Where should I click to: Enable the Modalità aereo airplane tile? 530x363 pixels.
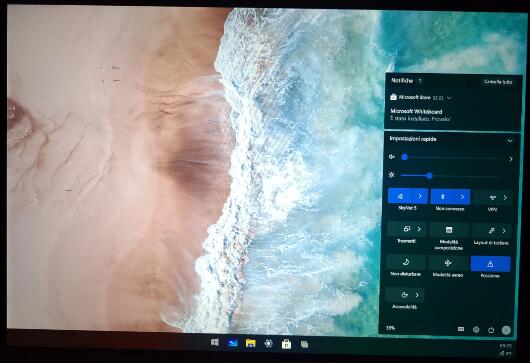coord(448,263)
